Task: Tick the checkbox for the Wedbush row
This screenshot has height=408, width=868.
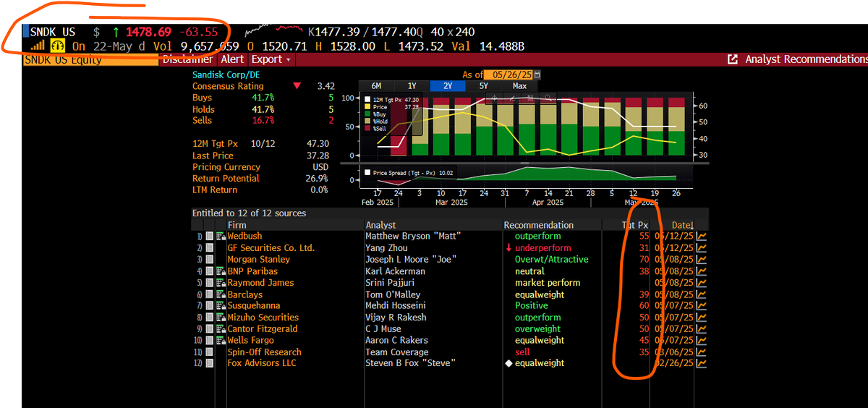Action: [x=210, y=236]
